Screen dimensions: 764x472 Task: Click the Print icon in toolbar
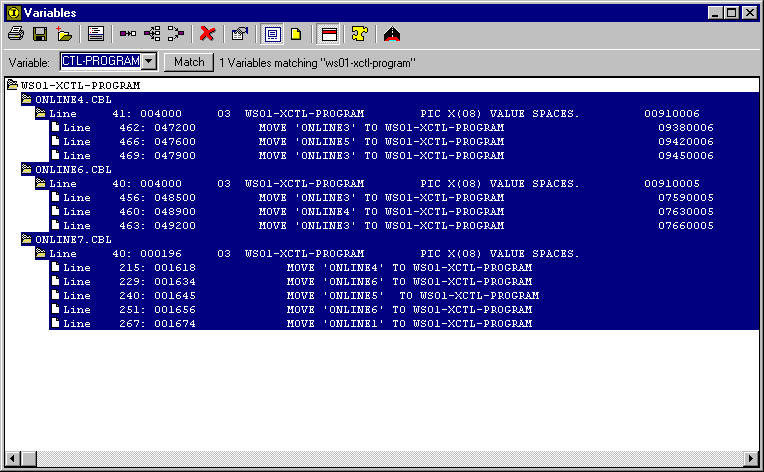point(16,33)
